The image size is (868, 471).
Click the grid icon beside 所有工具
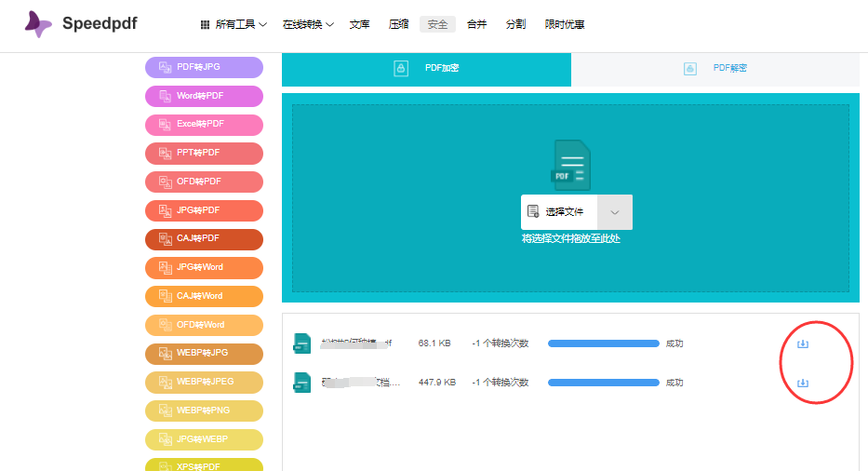click(x=205, y=24)
